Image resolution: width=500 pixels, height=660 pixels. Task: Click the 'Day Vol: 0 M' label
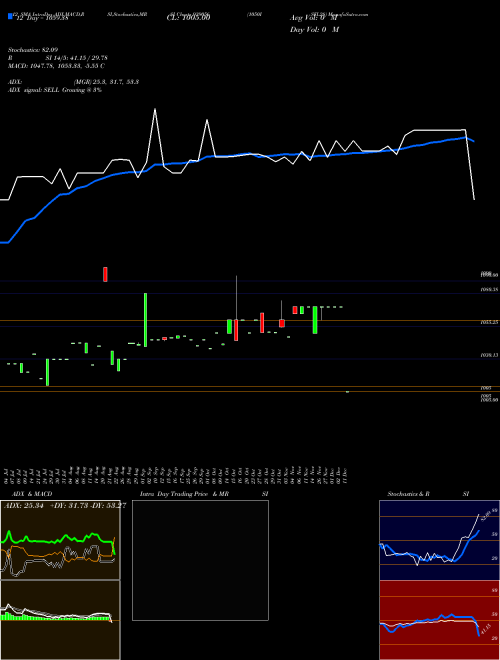click(x=314, y=30)
